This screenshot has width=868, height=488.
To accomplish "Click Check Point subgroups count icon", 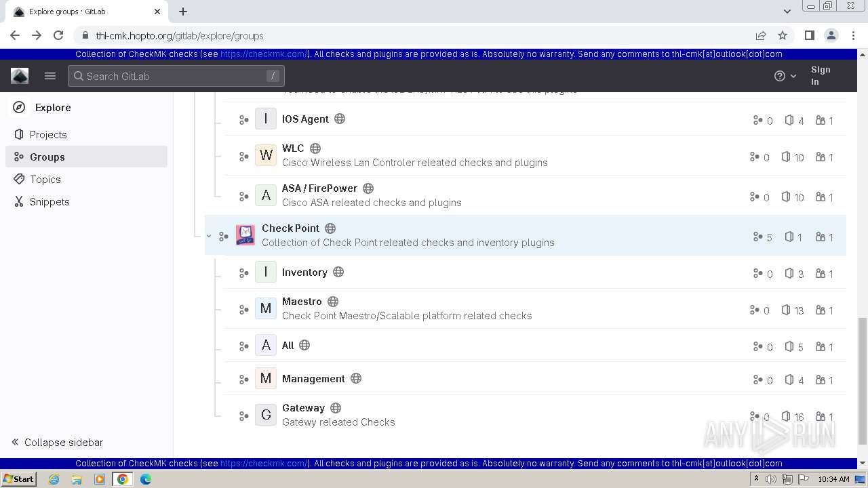I will tap(757, 237).
